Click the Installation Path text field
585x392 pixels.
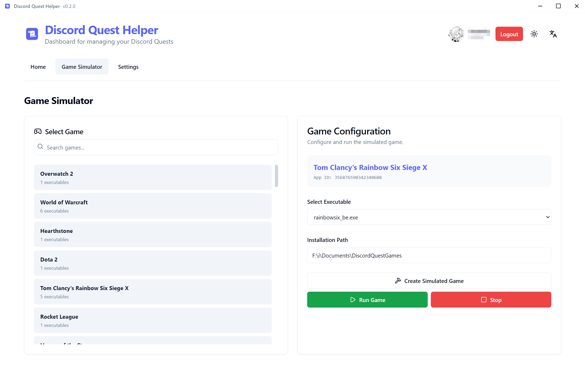pyautogui.click(x=429, y=255)
